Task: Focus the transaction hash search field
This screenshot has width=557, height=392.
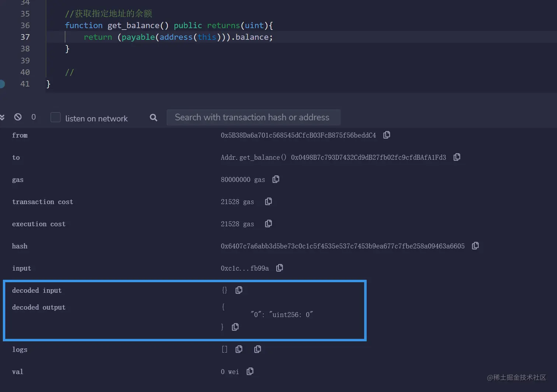Action: point(253,117)
